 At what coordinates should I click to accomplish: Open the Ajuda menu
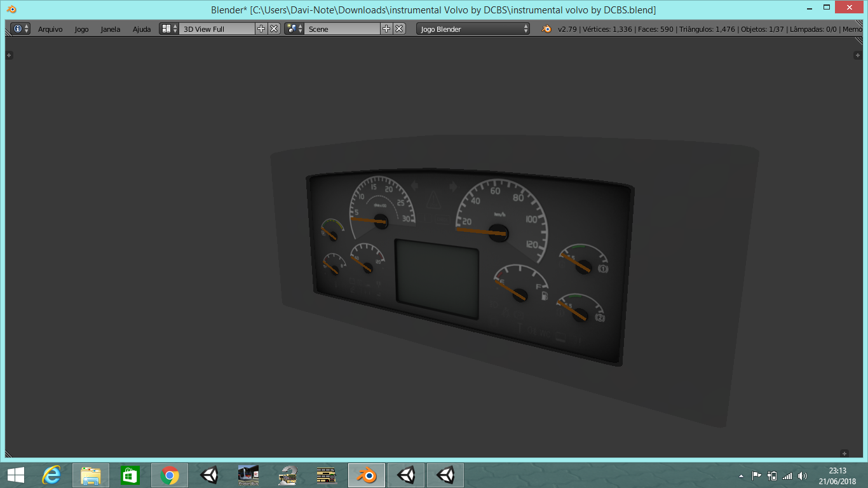pos(142,29)
